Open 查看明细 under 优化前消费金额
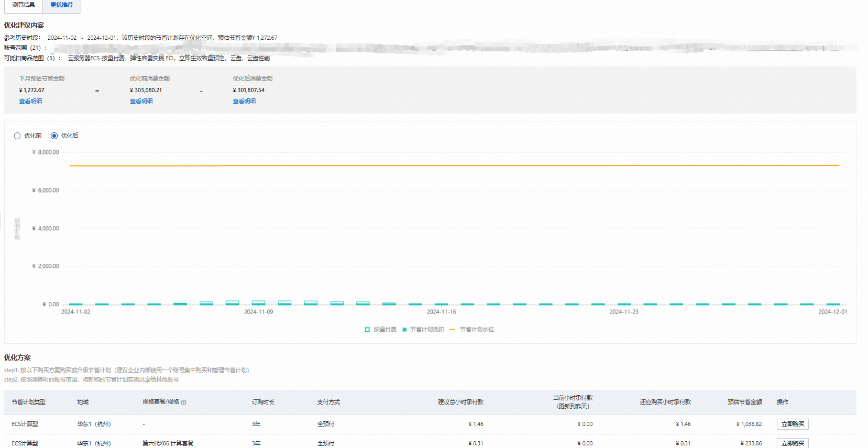The height and width of the screenshot is (448, 868). (141, 101)
